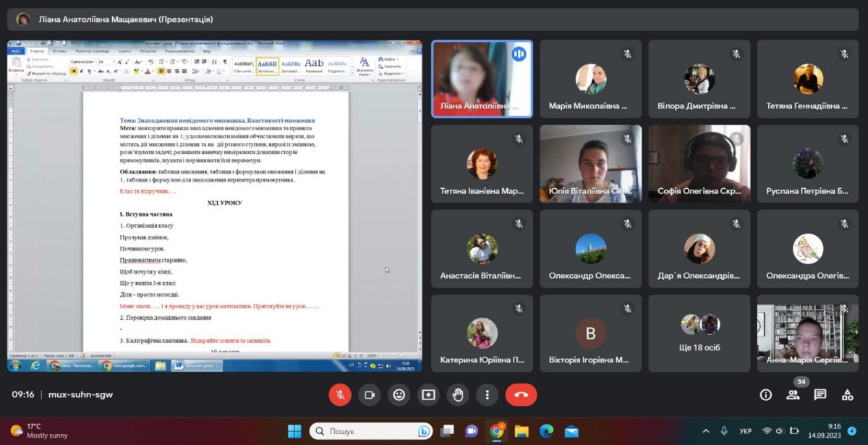
Task: Expand the styles gallery arrow
Action: [352, 72]
